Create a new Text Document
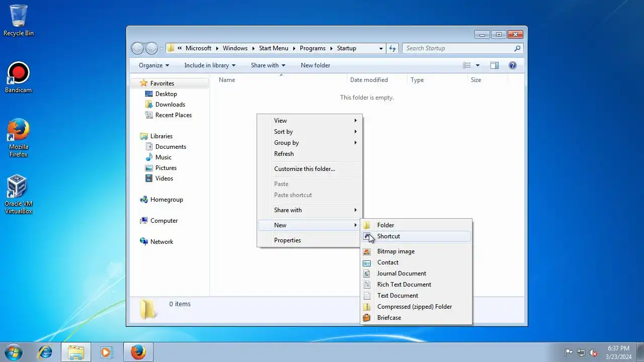The image size is (644, 362). click(x=417, y=296)
